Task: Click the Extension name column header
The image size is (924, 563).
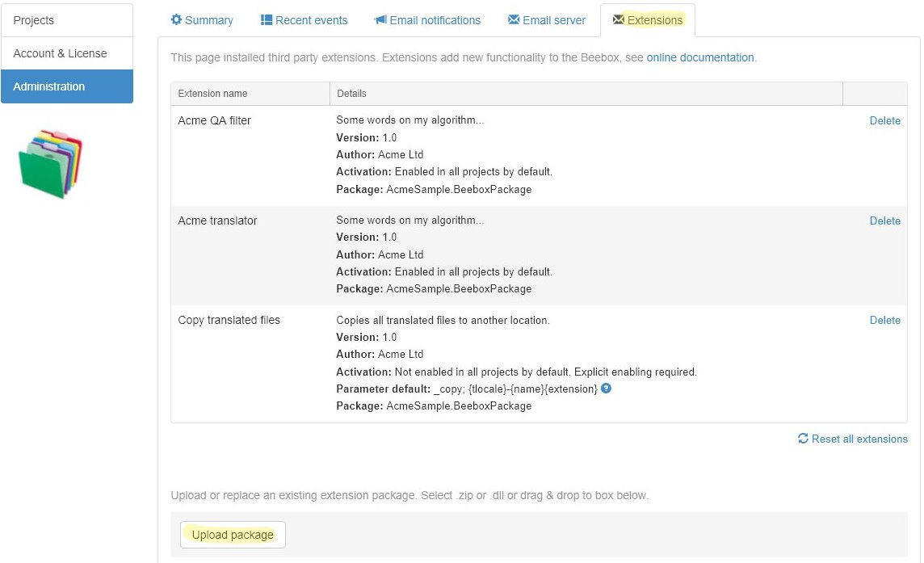Action: (212, 94)
